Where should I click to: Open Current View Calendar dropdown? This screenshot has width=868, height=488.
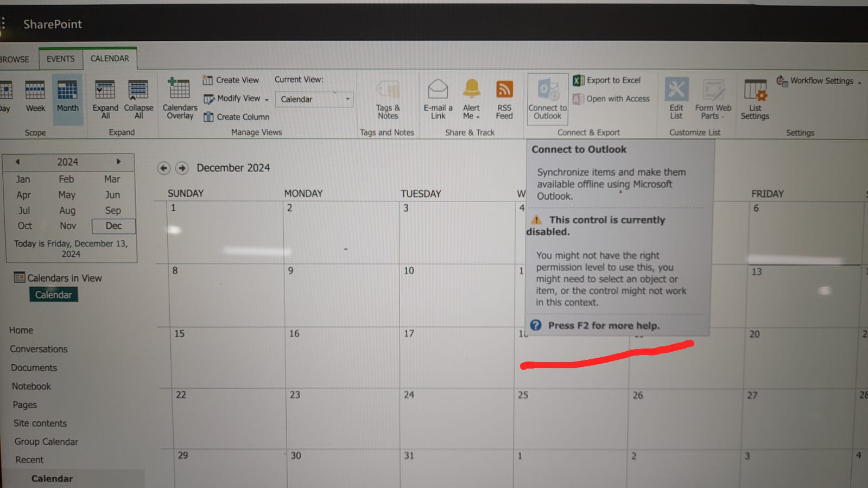(x=314, y=99)
